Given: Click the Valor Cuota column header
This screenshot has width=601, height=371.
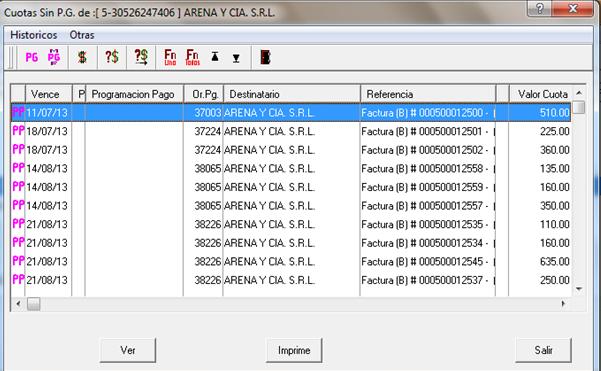Looking at the screenshot, I should pyautogui.click(x=541, y=94).
